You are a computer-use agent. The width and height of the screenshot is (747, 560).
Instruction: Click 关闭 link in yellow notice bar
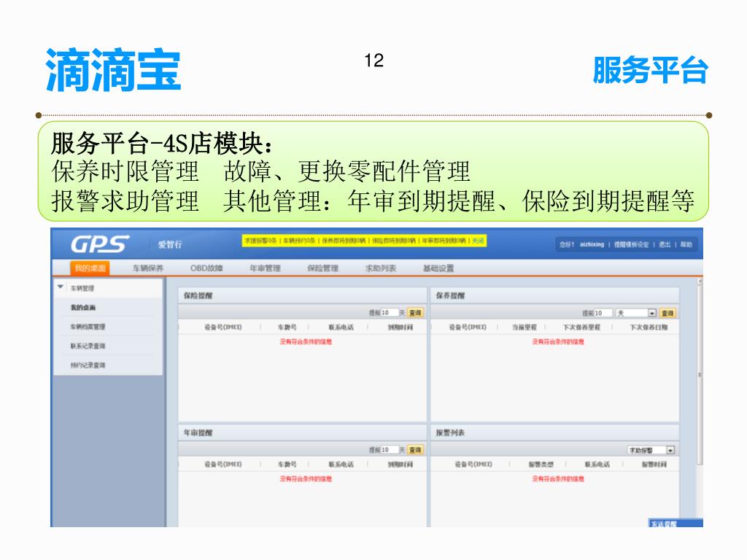click(x=478, y=241)
